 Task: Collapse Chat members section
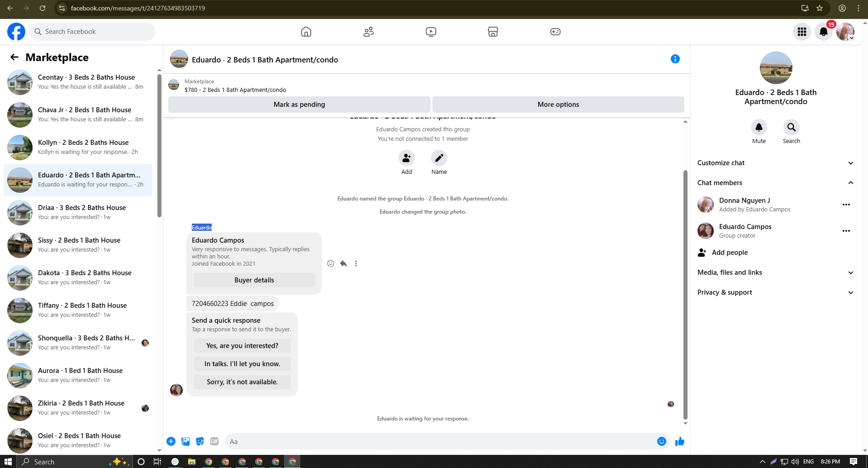coord(775,183)
